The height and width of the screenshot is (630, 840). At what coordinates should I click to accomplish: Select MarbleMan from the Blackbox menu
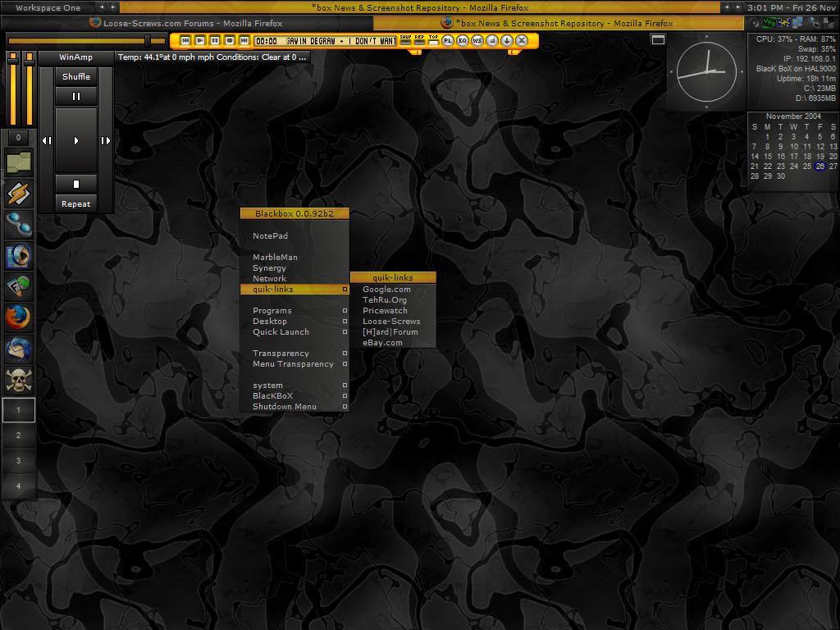[294, 258]
